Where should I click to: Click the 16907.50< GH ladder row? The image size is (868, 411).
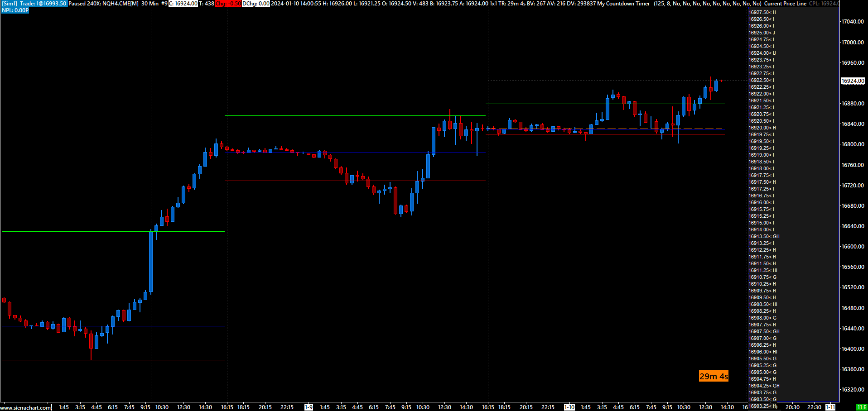(x=764, y=331)
